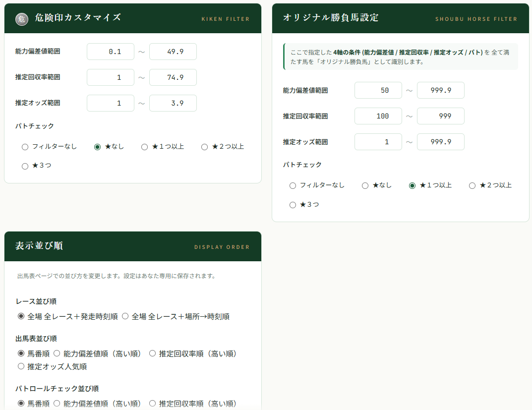Click the 4軸の条件 description note
This screenshot has width=532, height=410.
point(401,57)
